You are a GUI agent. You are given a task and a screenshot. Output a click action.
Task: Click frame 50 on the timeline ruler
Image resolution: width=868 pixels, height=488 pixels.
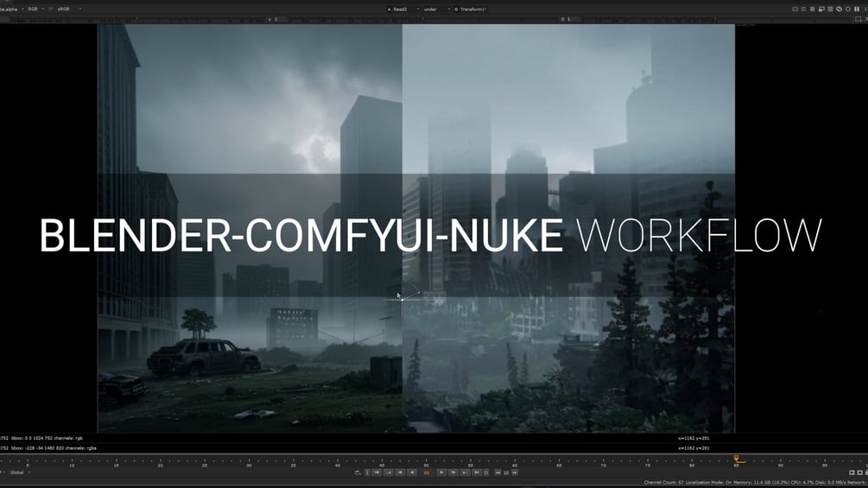point(427,465)
